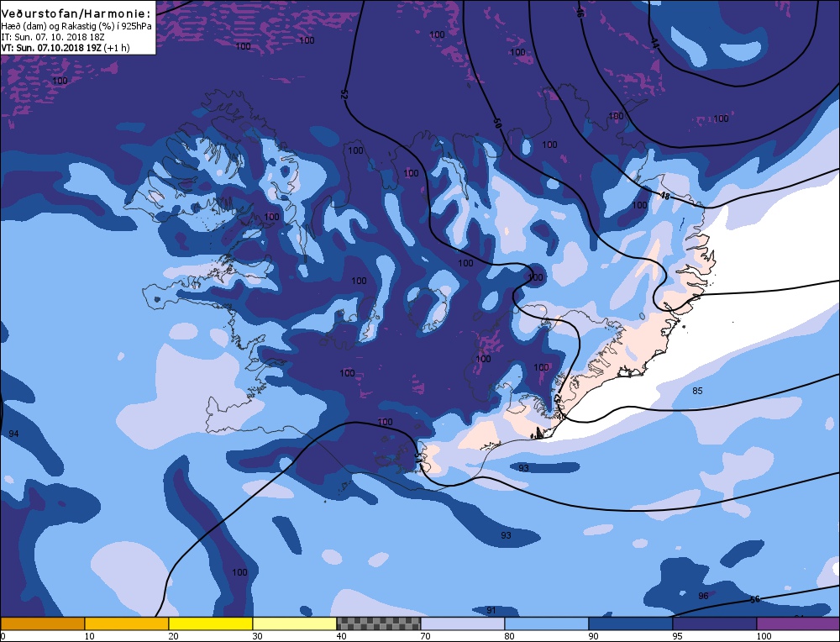Click the purple above-100 legend swatch
The image size is (840, 642).
tap(798, 624)
